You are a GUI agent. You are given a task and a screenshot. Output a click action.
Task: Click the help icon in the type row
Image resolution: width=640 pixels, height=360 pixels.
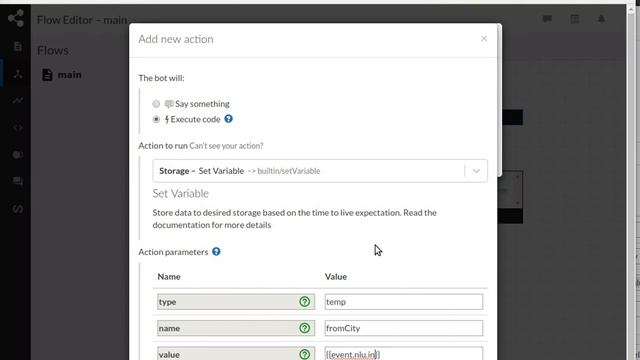click(304, 302)
